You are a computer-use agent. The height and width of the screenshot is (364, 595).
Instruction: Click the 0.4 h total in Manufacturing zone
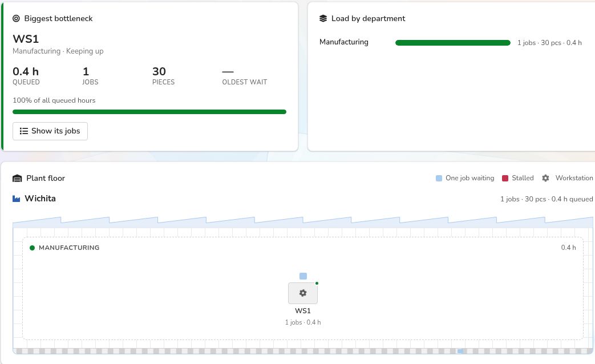[568, 248]
